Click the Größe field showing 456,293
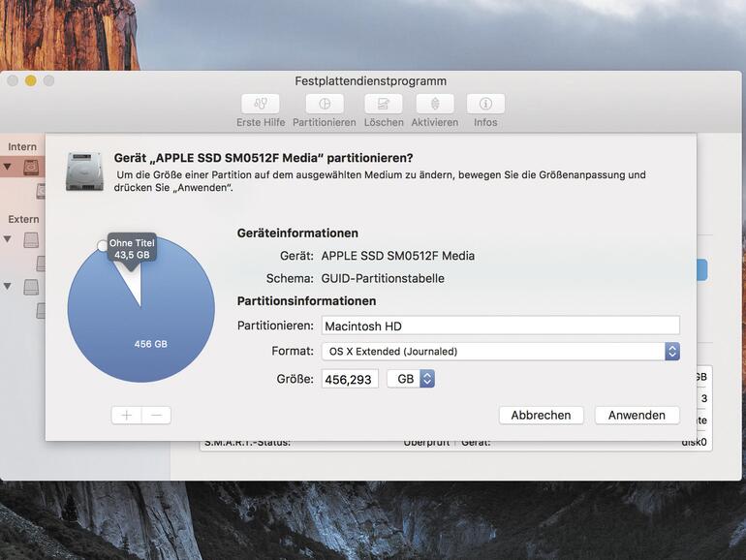 pos(350,379)
